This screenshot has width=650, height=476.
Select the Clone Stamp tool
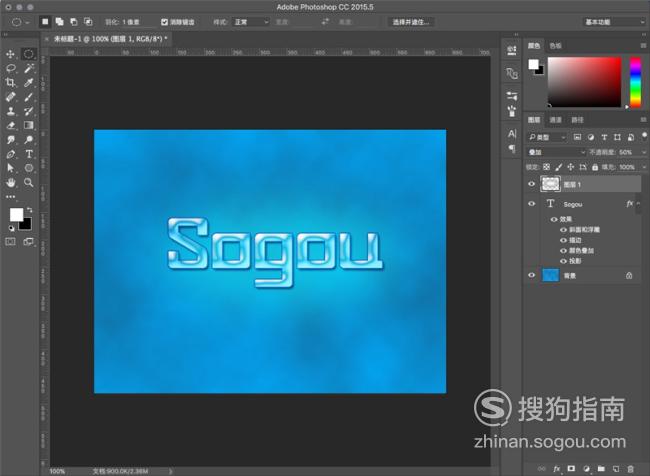11,111
